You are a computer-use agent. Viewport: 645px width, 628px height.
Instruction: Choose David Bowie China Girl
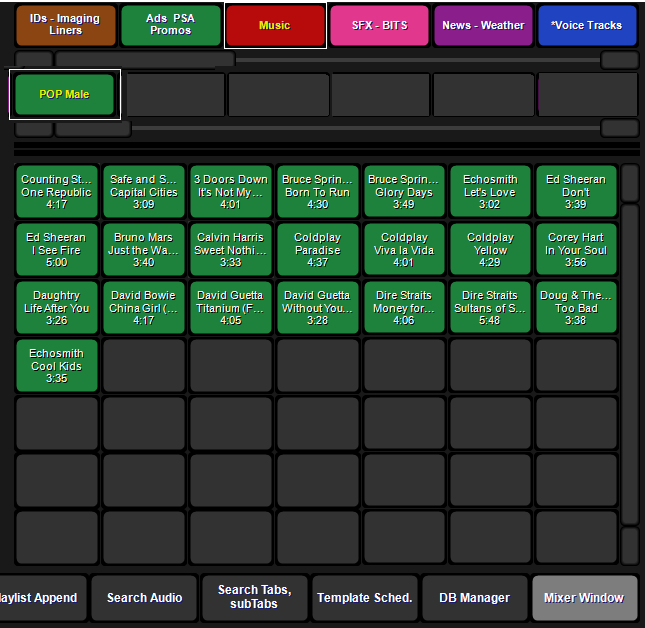pyautogui.click(x=144, y=308)
